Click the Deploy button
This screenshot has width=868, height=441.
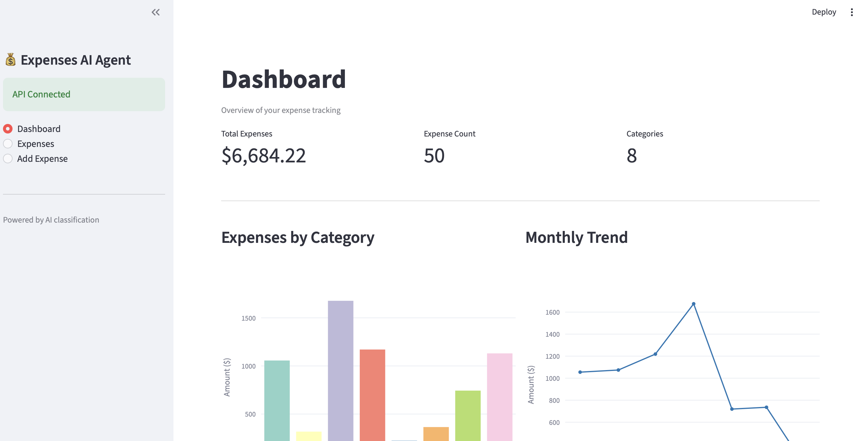tap(824, 12)
